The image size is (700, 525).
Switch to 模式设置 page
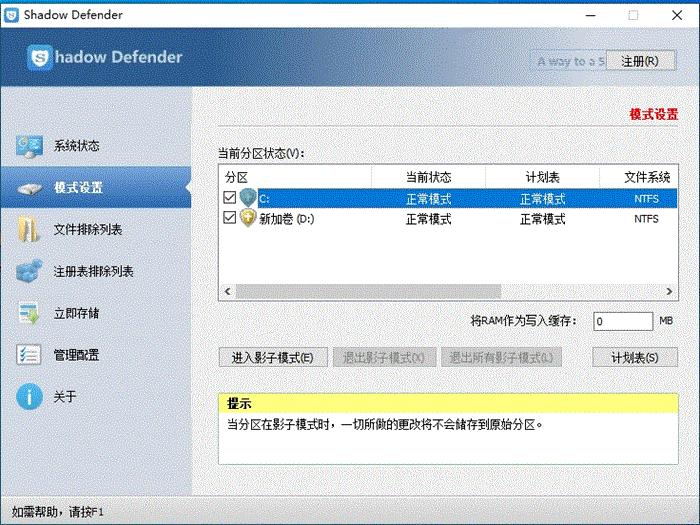pyautogui.click(x=96, y=188)
